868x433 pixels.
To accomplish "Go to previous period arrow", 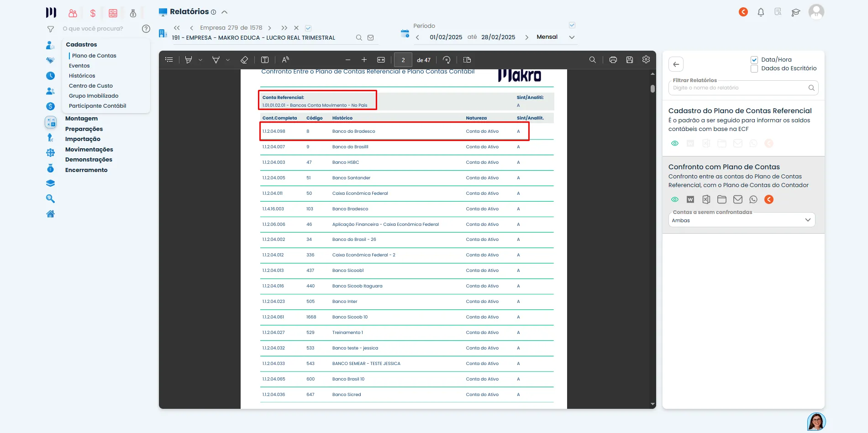I will [417, 37].
